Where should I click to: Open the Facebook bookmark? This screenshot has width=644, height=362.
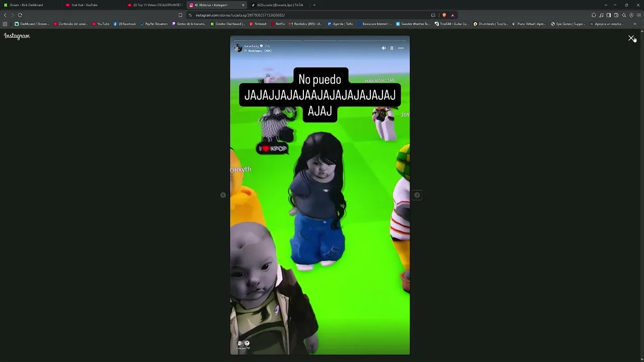pyautogui.click(x=125, y=24)
